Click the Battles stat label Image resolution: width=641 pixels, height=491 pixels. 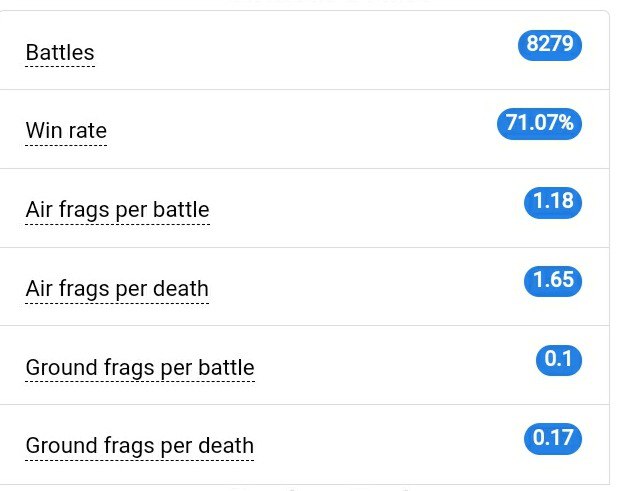tap(60, 53)
